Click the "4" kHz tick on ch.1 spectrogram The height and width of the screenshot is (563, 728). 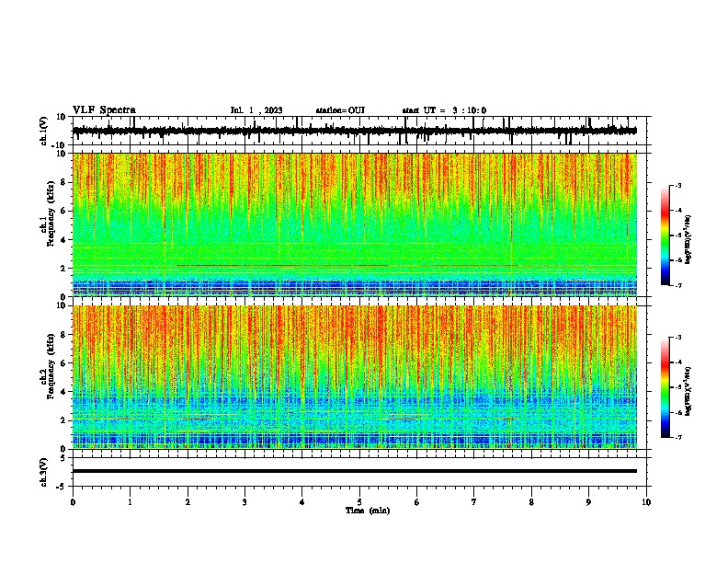coord(63,240)
